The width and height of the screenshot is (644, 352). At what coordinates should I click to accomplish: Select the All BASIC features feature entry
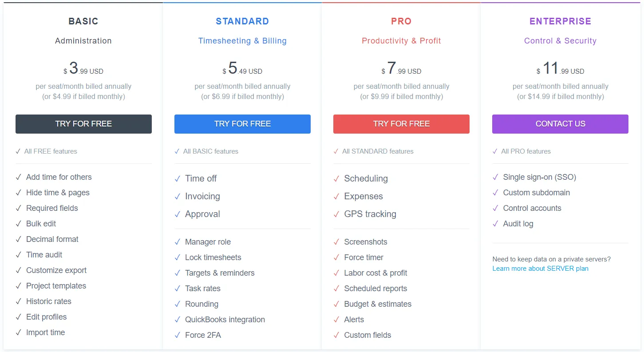pos(206,151)
